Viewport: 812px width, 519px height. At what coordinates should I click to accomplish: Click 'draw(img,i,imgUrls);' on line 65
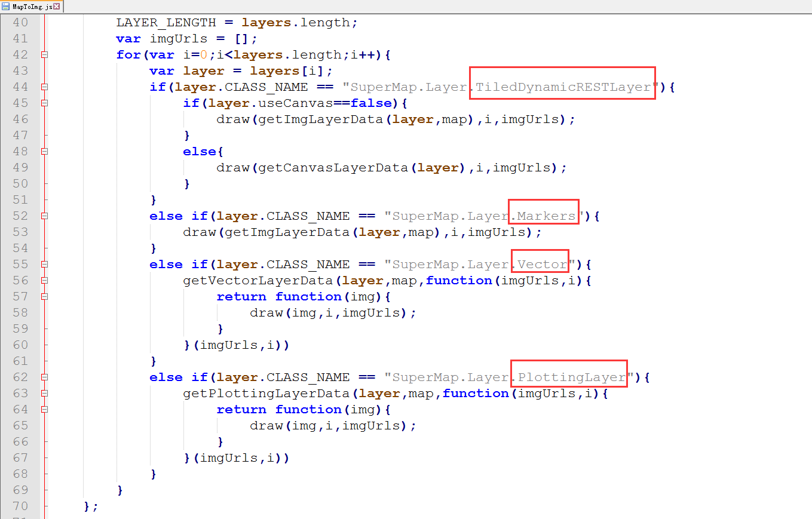click(x=333, y=426)
